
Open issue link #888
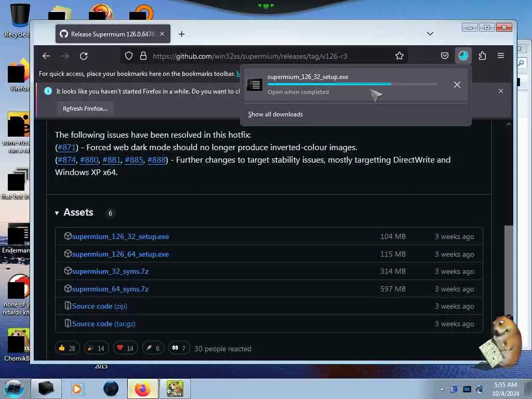point(156,160)
